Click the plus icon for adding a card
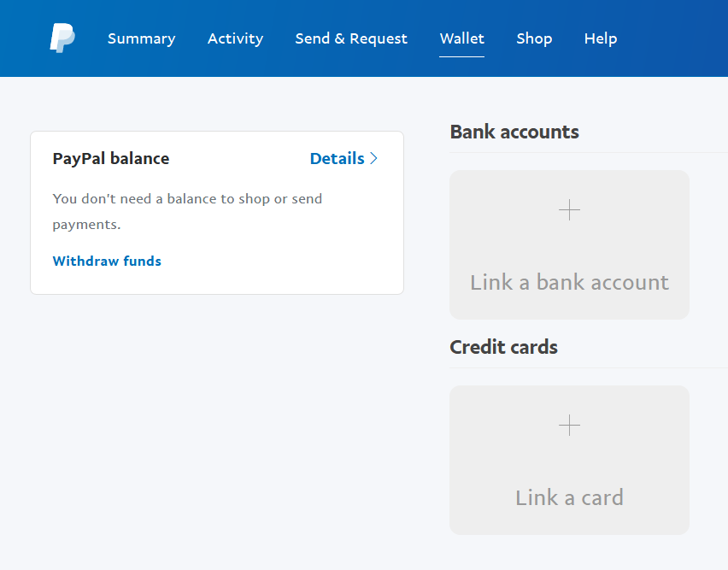 coord(569,426)
